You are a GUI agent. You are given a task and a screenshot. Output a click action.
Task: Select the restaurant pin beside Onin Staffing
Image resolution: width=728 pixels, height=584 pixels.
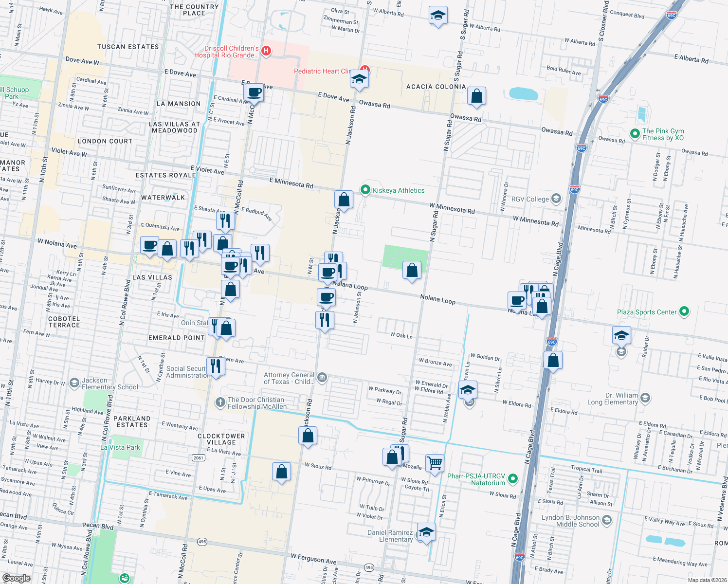215,325
